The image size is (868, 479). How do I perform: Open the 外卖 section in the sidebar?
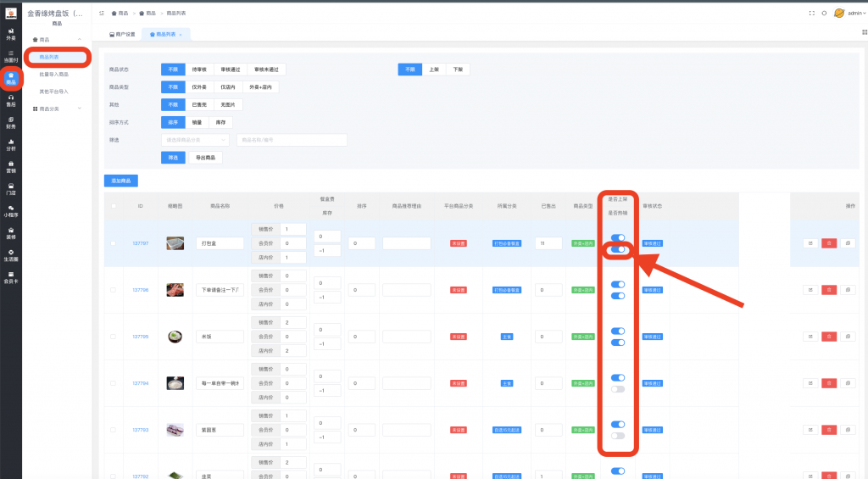(x=11, y=35)
